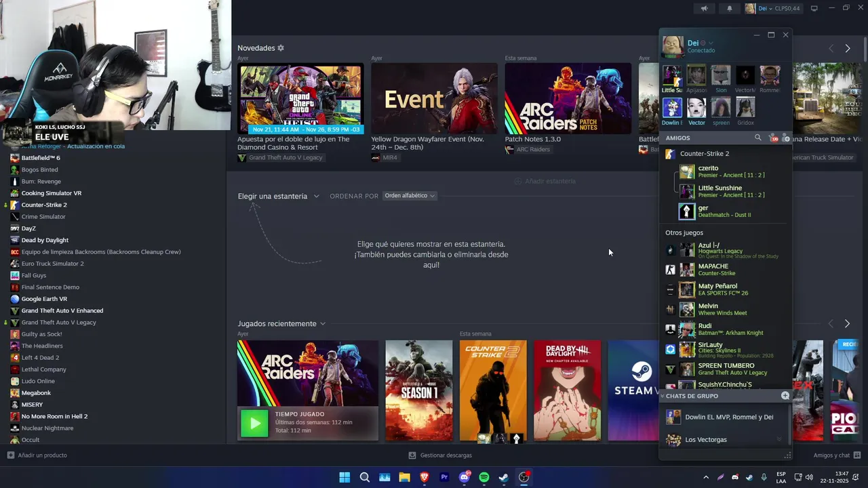868x488 pixels.
Task: Open Spotify from the taskbar
Action: click(x=484, y=477)
